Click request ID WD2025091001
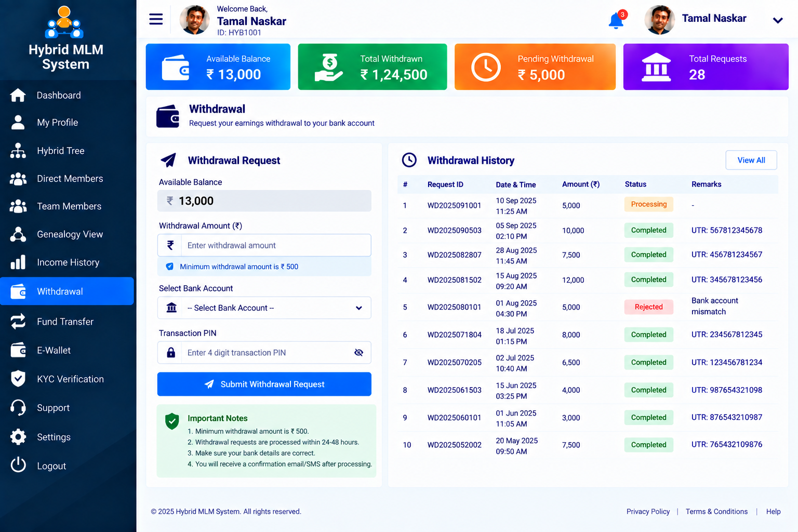 (x=454, y=206)
